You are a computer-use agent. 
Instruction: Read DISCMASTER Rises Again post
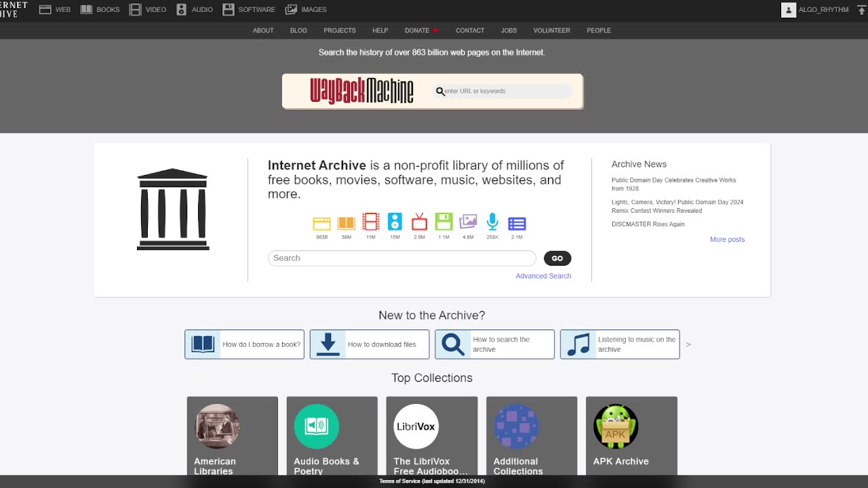(x=648, y=224)
